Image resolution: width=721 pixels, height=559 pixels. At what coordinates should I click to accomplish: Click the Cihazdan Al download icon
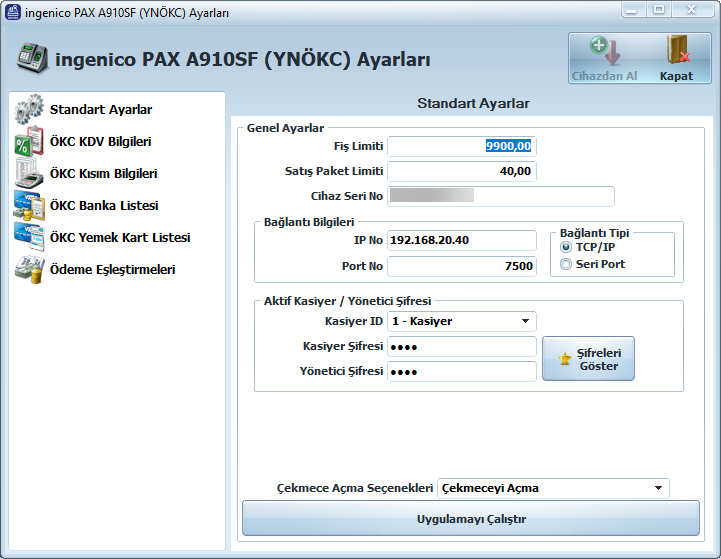coord(604,52)
